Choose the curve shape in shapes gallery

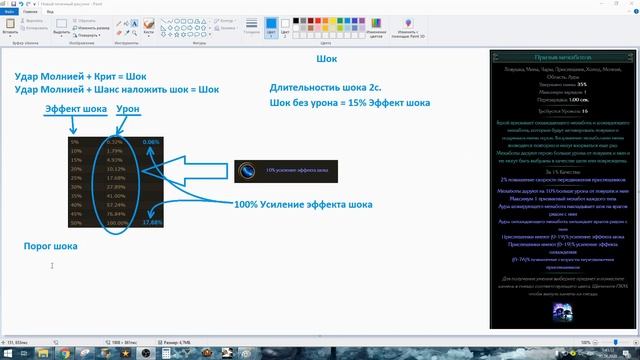pyautogui.click(x=170, y=21)
